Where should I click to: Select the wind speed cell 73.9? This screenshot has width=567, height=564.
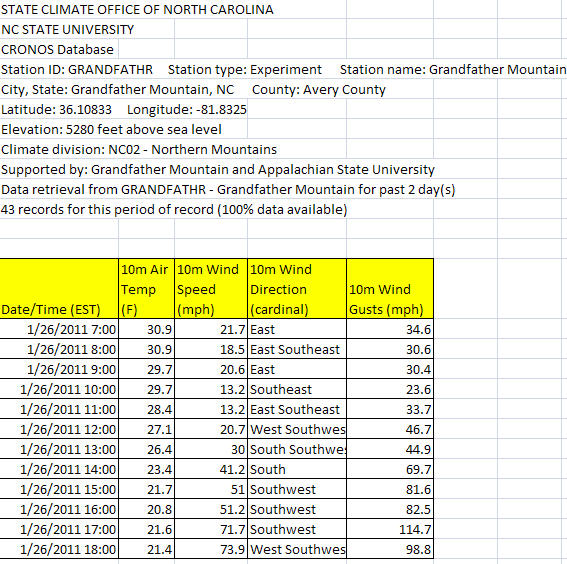point(211,549)
